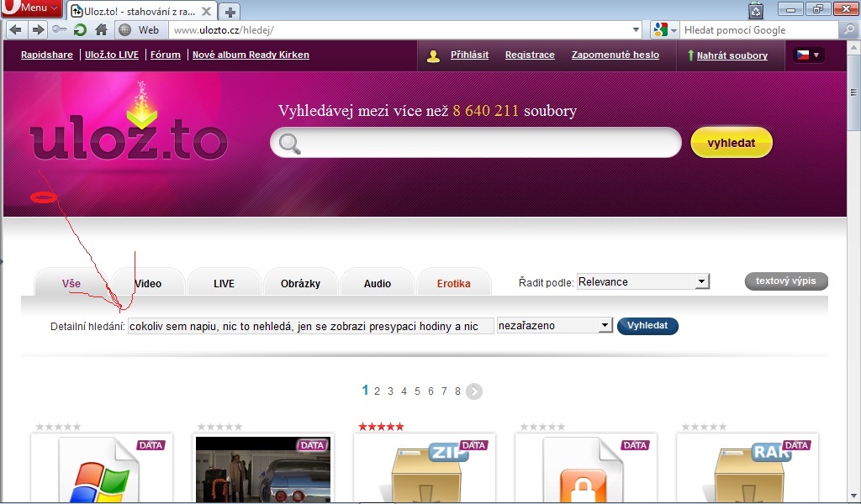This screenshot has width=861, height=504.
Task: Open the ZIP archive file thumbnail
Action: click(425, 470)
